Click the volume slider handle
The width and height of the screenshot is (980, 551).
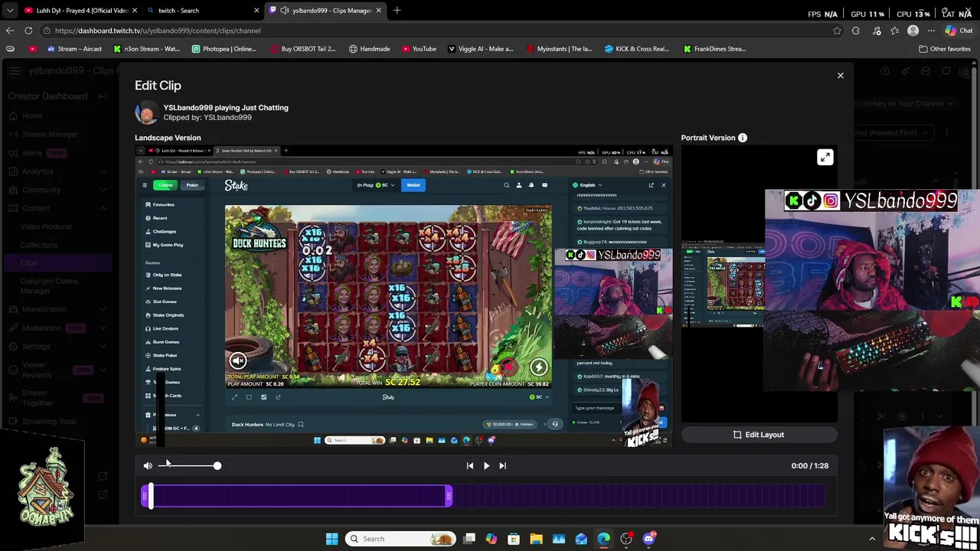coord(217,465)
